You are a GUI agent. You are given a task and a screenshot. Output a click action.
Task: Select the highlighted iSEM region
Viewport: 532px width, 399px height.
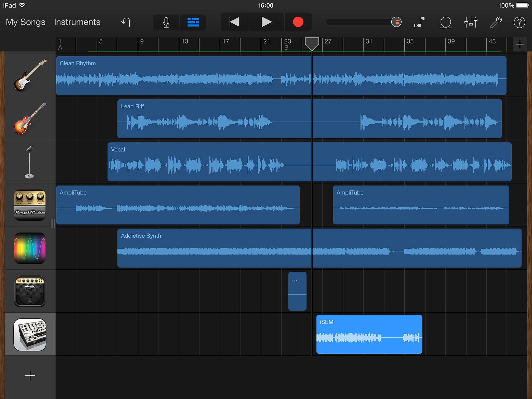point(369,334)
